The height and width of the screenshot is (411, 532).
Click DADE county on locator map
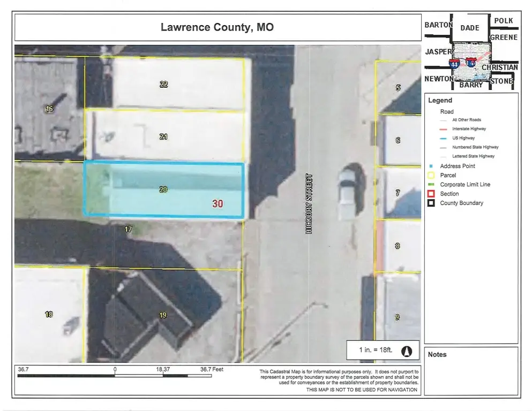coord(469,28)
